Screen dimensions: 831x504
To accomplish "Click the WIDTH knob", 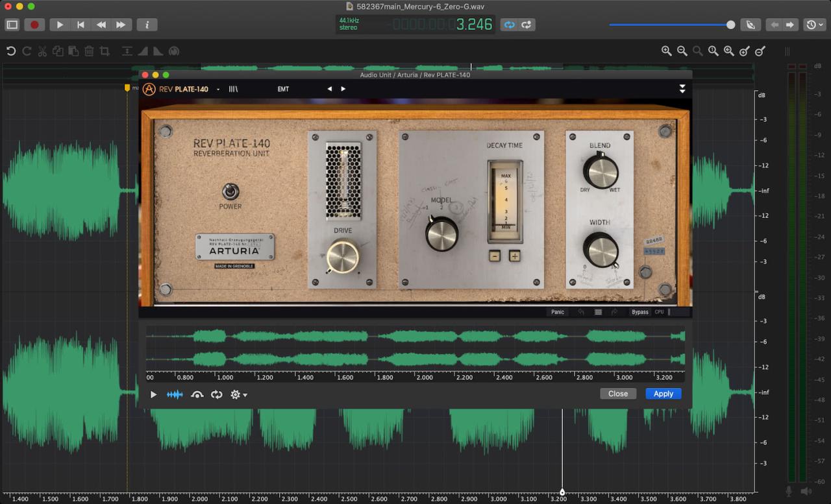I will tap(601, 249).
